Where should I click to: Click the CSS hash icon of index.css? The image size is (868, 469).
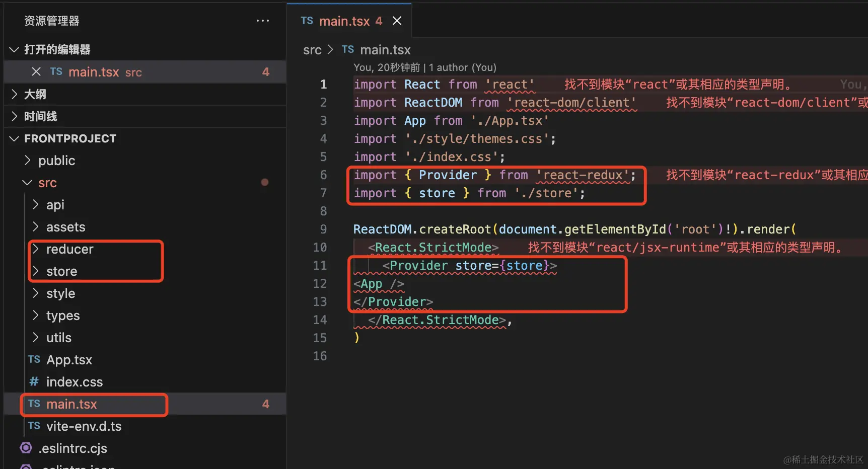34,381
